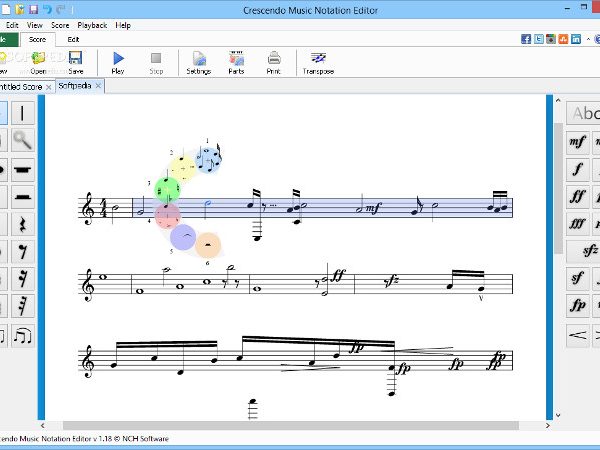Insert sf dynamic from palette

click(578, 278)
